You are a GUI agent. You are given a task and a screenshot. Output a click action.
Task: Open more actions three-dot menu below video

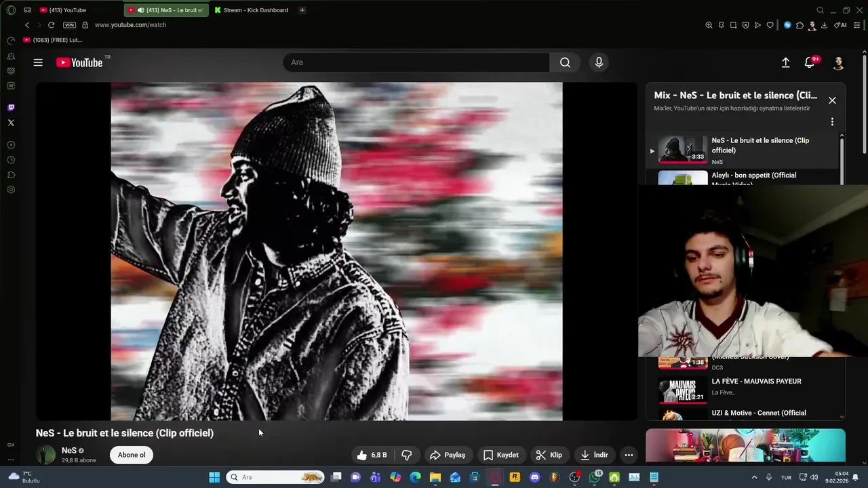pyautogui.click(x=629, y=455)
